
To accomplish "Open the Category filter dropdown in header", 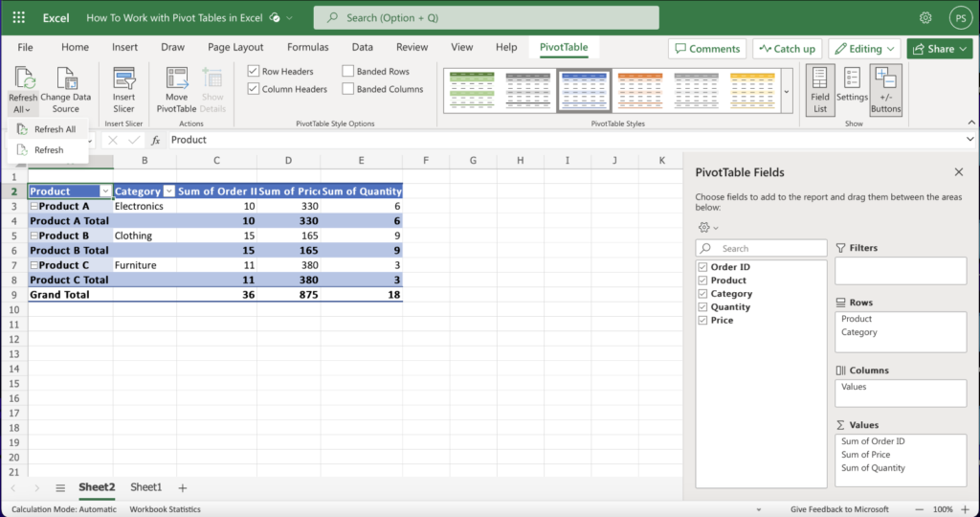I will point(168,191).
